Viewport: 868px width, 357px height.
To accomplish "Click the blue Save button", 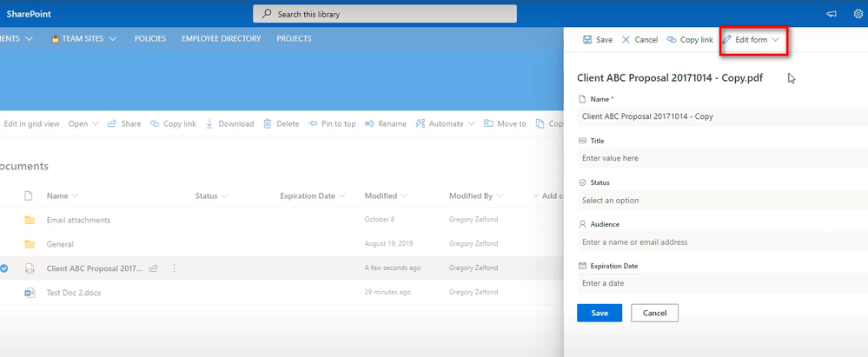I will click(600, 313).
